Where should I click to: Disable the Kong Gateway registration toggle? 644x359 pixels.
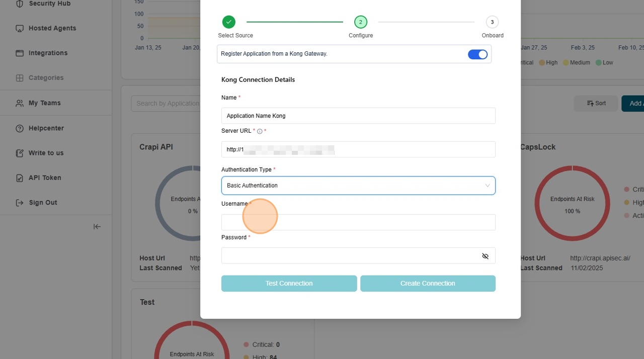click(477, 54)
